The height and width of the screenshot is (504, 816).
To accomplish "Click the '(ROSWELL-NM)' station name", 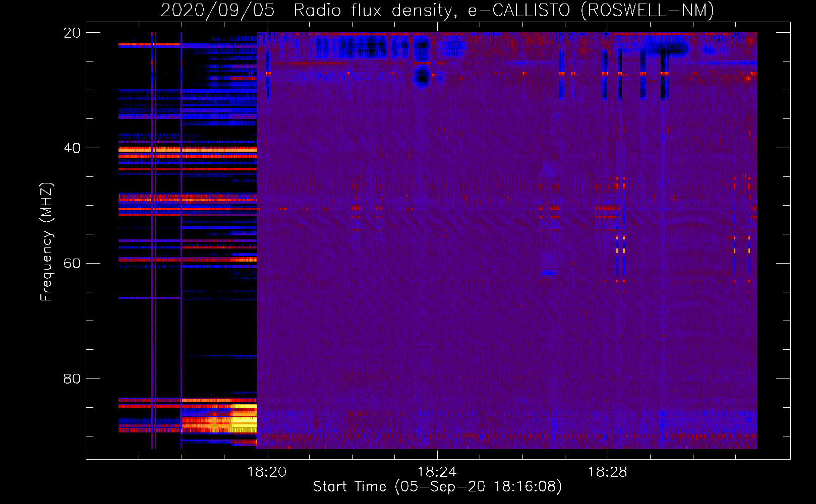I will [647, 11].
